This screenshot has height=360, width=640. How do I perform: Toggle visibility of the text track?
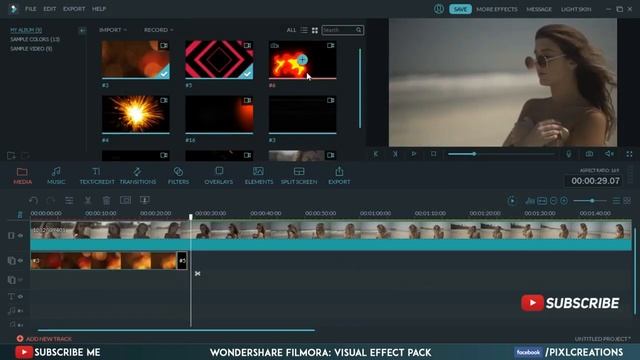[20, 297]
